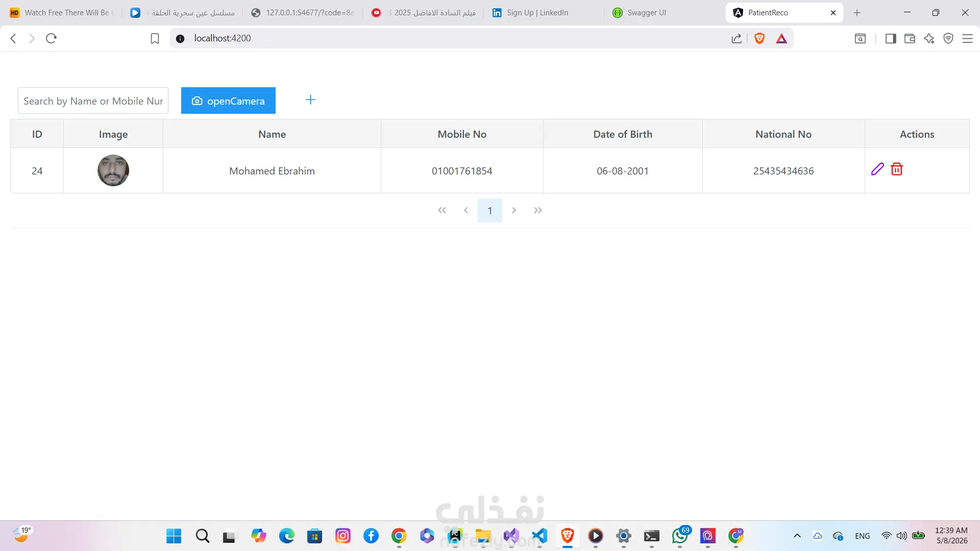Reload the current page
This screenshot has width=980, height=551.
click(51, 38)
